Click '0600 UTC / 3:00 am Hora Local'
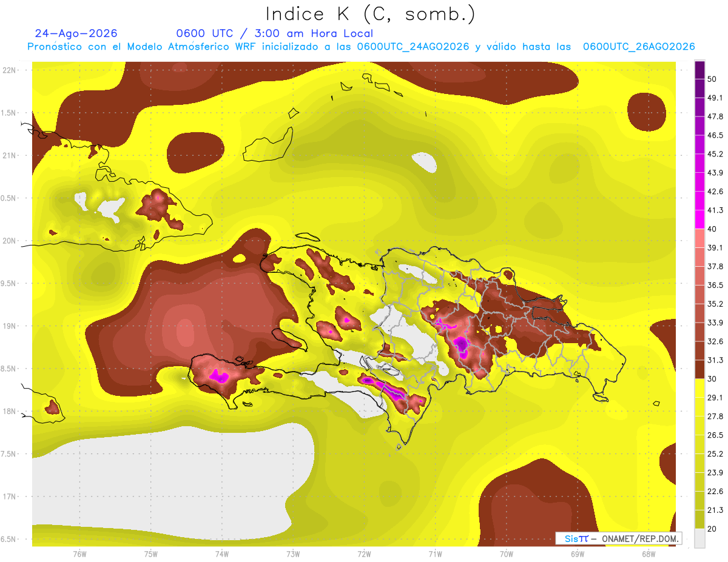The width and height of the screenshot is (728, 562). [274, 33]
